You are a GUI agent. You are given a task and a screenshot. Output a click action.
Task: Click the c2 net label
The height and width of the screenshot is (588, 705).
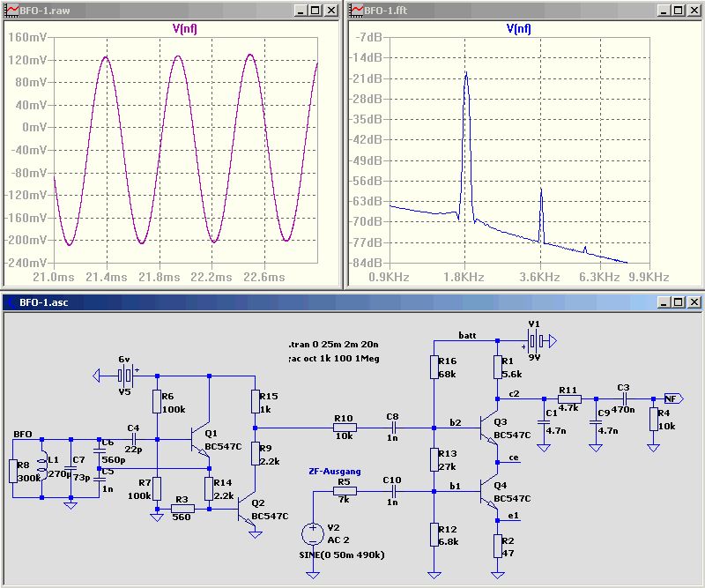[514, 394]
